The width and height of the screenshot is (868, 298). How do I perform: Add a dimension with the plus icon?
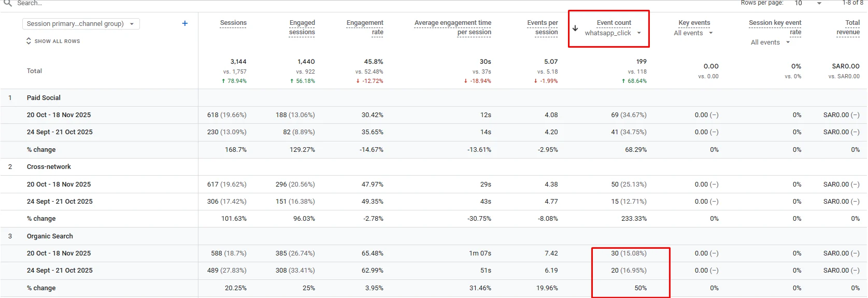pyautogui.click(x=184, y=23)
